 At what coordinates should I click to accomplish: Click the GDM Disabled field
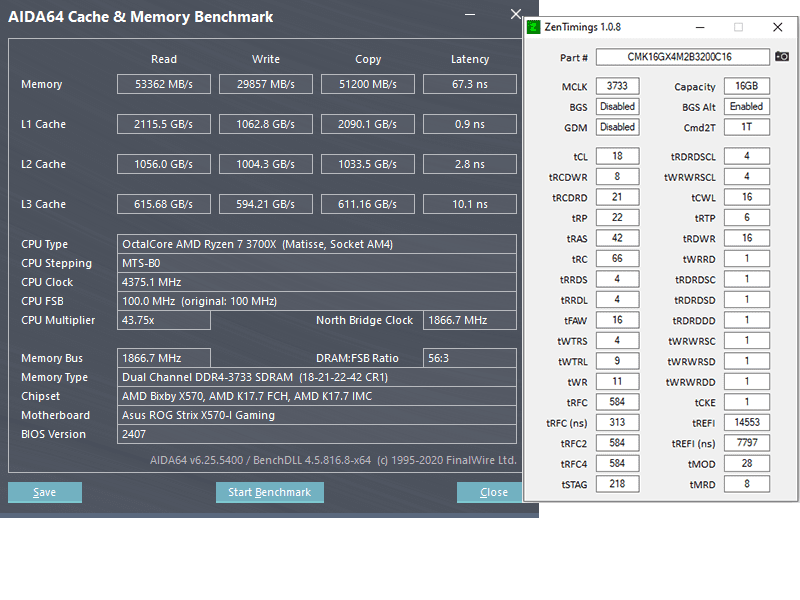(617, 127)
